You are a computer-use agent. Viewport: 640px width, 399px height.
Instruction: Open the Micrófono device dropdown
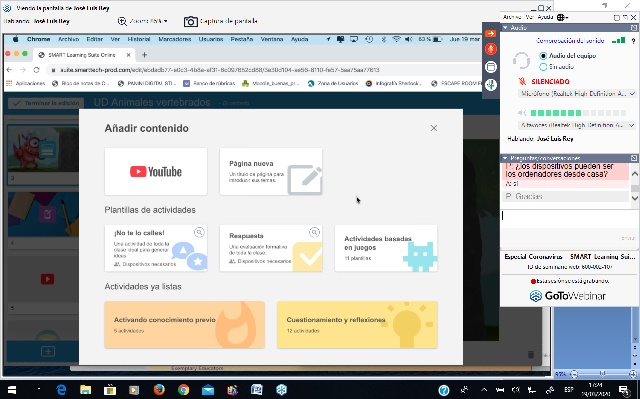pos(577,94)
